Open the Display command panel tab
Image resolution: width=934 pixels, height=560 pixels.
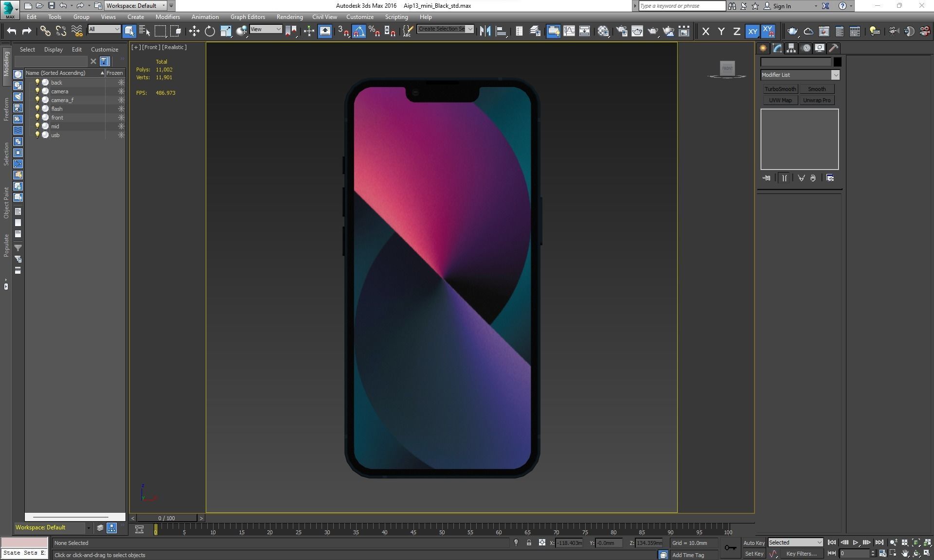[x=820, y=48]
